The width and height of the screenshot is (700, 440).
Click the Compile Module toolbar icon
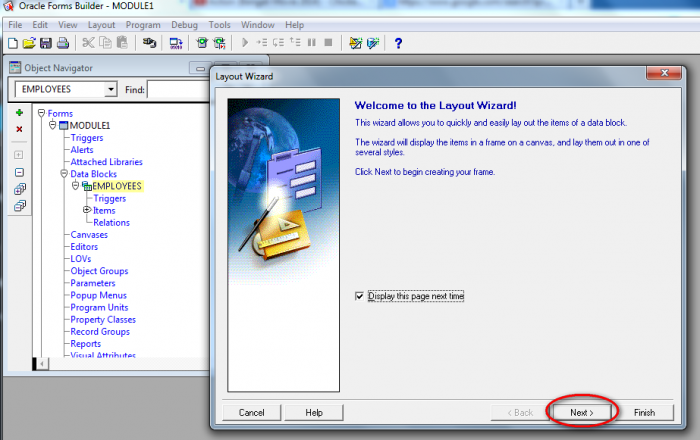(x=176, y=43)
